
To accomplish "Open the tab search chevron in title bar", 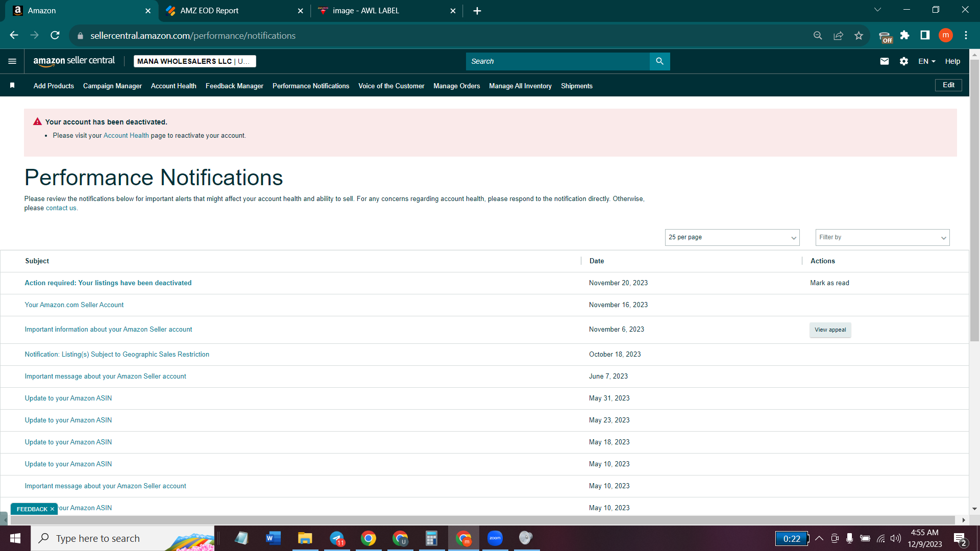I will pos(877,10).
